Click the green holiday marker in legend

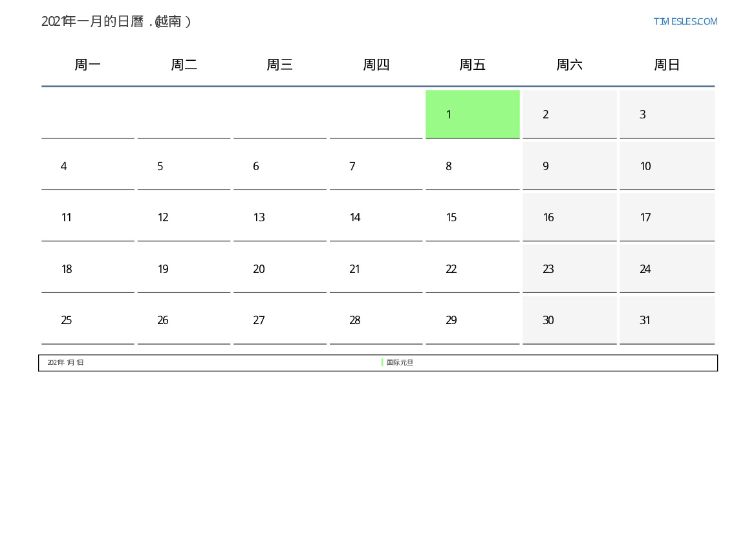pos(382,362)
